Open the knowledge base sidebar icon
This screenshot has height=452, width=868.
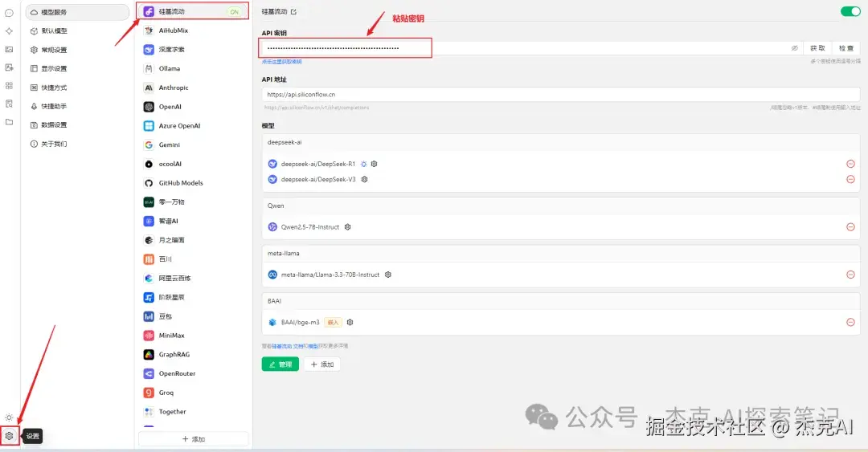tap(9, 104)
